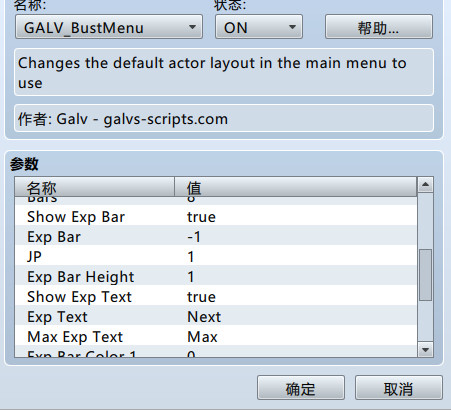The image size is (451, 410).
Task: Cancel with the 取消 button
Action: (399, 388)
